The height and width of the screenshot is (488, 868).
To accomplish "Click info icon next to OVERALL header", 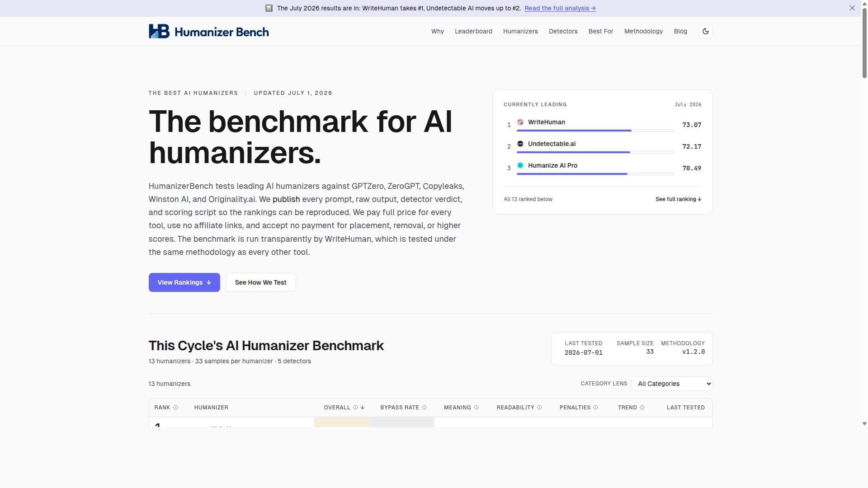I will point(355,408).
